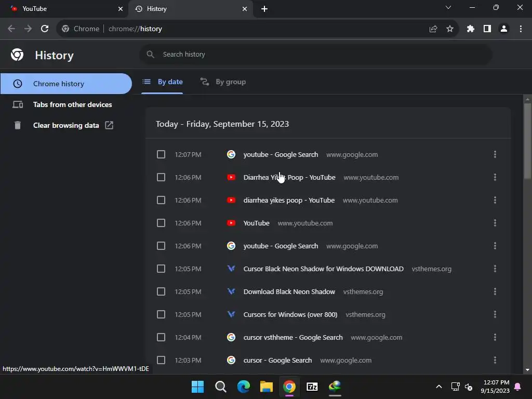Open new tab with plus button
The image size is (532, 399).
(x=264, y=9)
